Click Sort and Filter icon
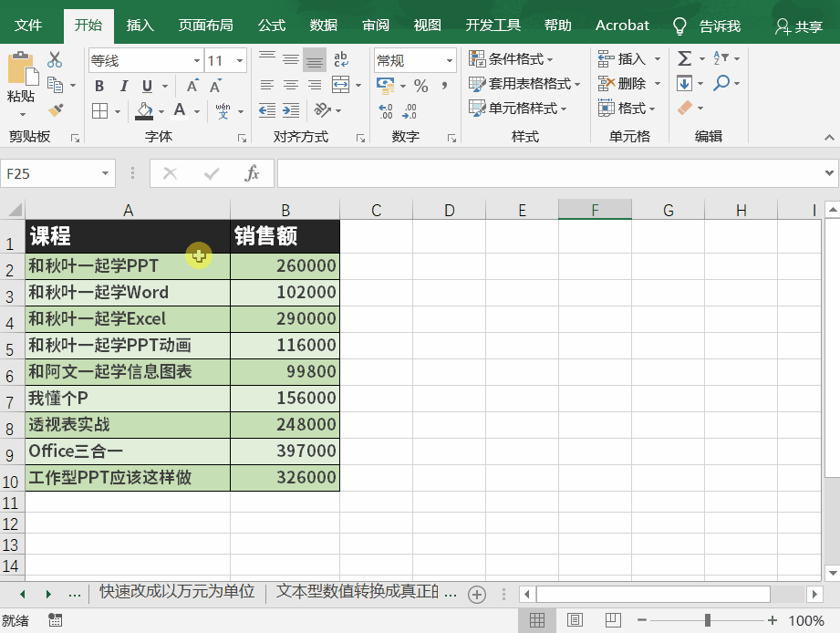840x633 pixels. (721, 58)
